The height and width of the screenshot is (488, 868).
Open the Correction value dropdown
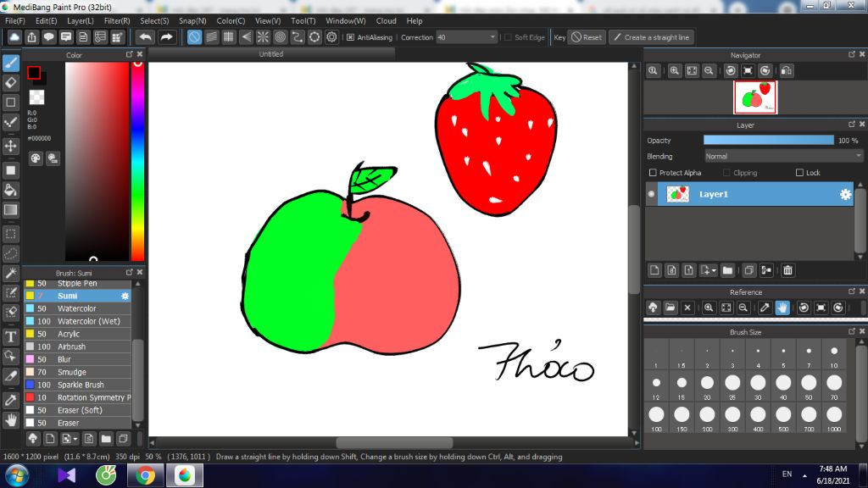(x=492, y=37)
